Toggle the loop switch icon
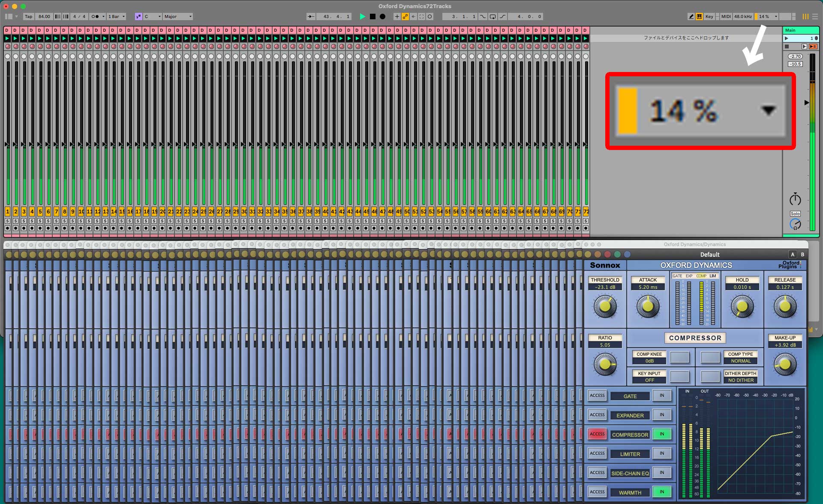The image size is (823, 504). pyautogui.click(x=493, y=17)
